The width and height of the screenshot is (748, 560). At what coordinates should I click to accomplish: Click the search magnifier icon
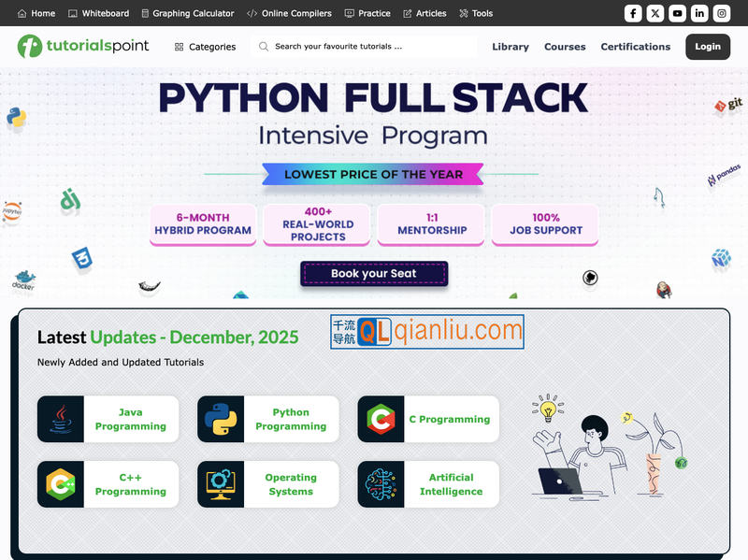click(264, 47)
